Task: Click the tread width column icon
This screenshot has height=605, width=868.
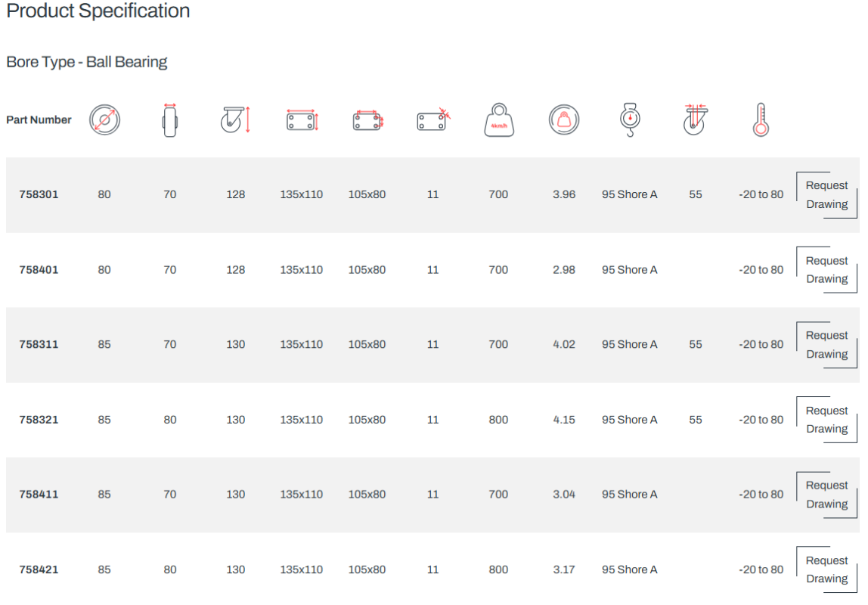Action: click(170, 120)
